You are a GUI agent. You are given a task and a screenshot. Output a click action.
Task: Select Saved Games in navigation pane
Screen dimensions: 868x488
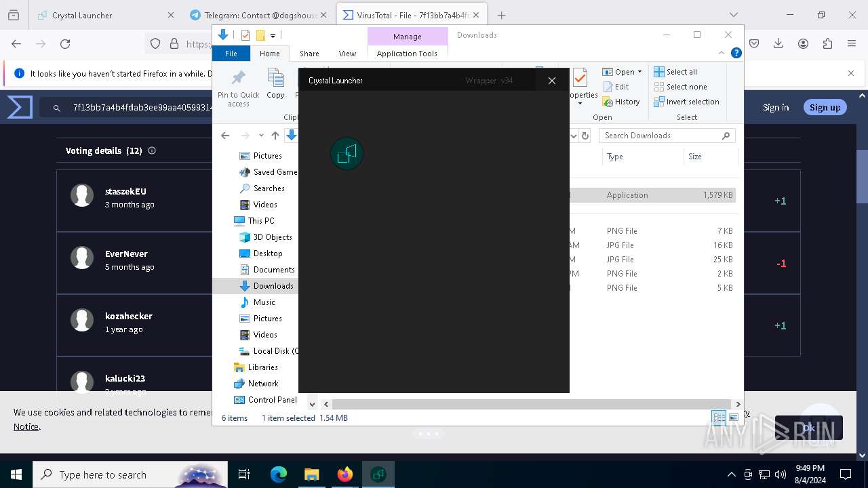269,172
